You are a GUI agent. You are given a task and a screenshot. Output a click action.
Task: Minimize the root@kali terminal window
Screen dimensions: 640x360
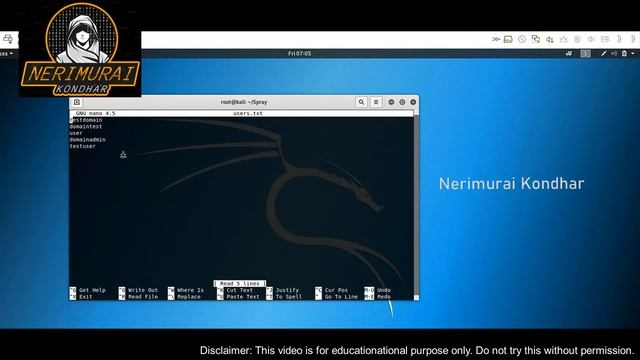click(391, 102)
